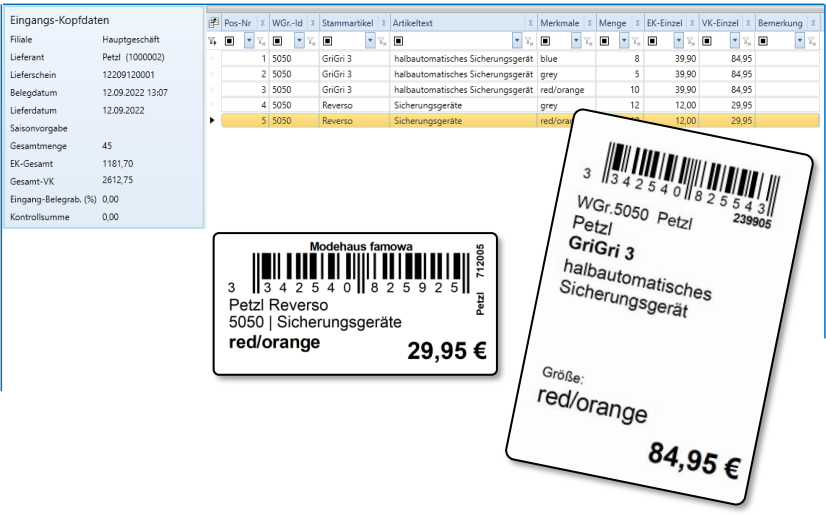Click Gesamt-VK value '2612,75'

(117, 180)
